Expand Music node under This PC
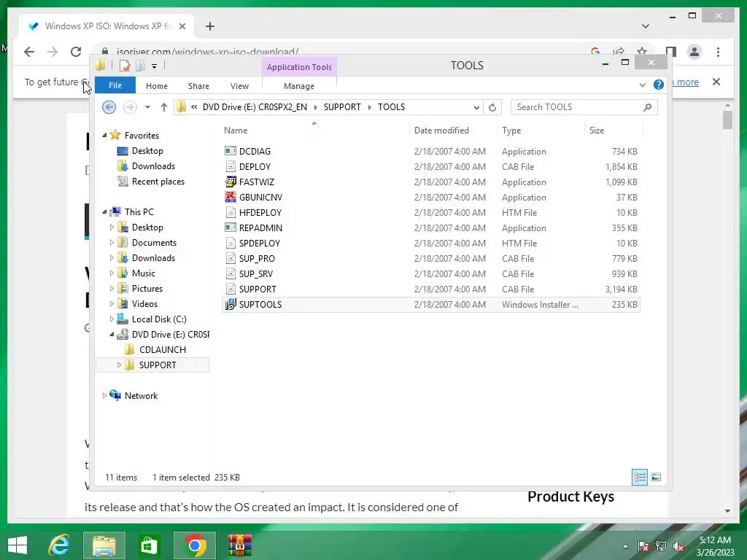747x560 pixels. [x=112, y=273]
